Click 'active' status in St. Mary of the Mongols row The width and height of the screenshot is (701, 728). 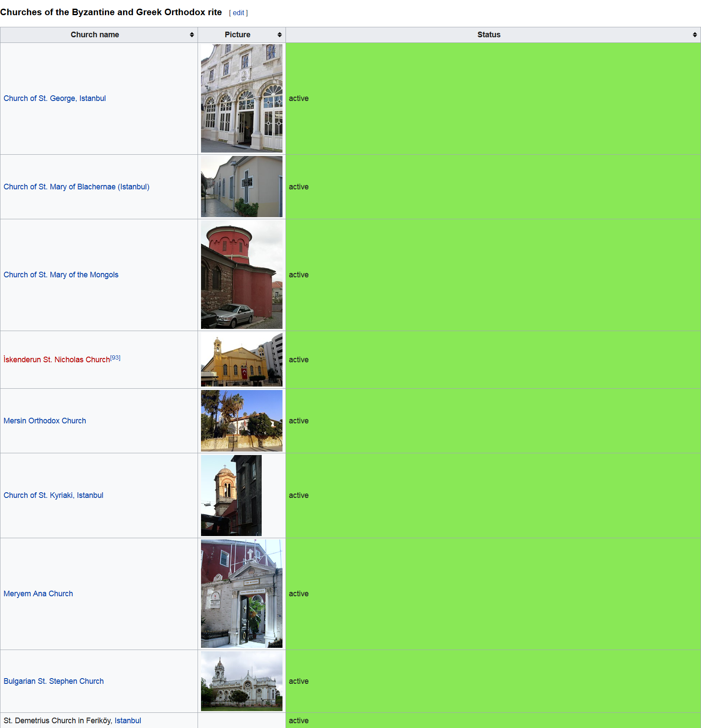(299, 275)
